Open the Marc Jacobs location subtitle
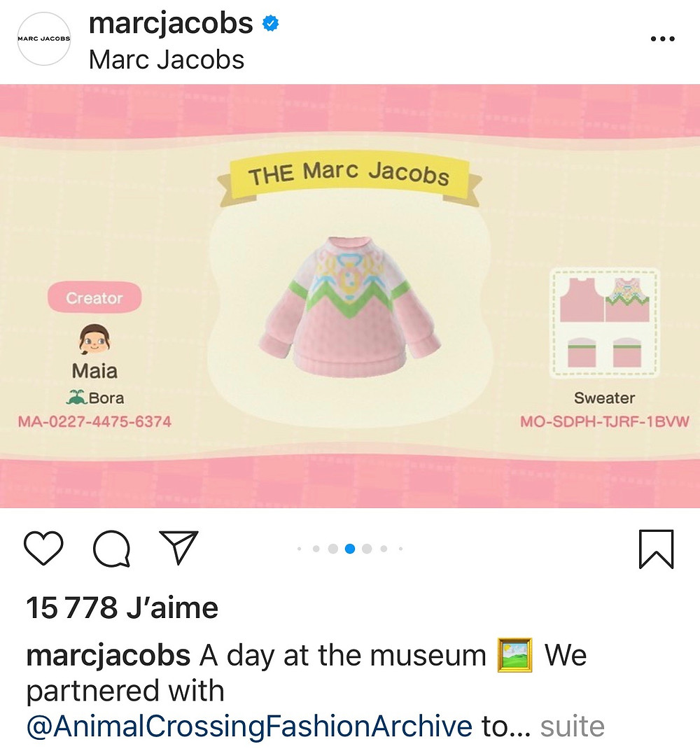The height and width of the screenshot is (751, 700). pyautogui.click(x=167, y=60)
